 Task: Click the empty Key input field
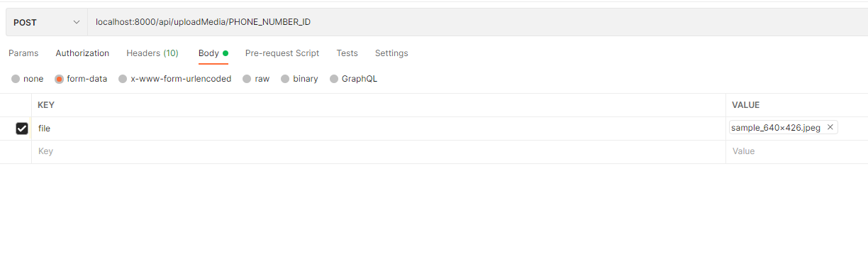tap(379, 151)
